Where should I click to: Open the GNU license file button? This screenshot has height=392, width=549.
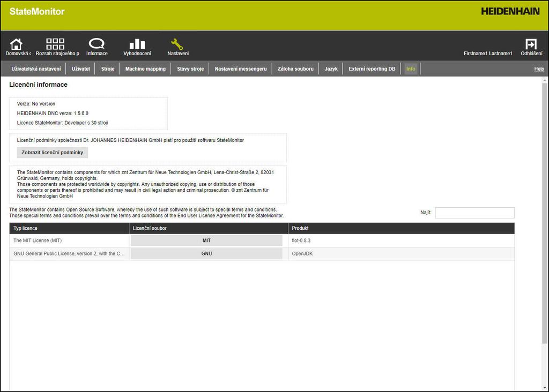[x=206, y=253]
